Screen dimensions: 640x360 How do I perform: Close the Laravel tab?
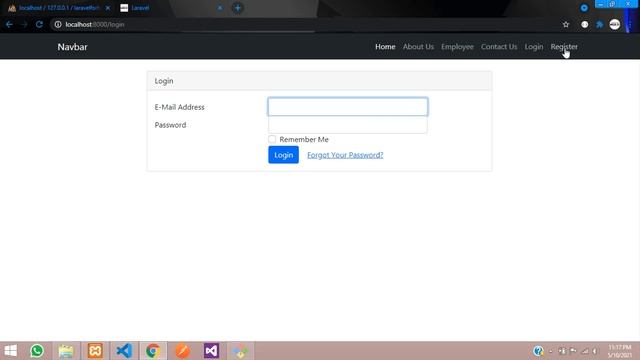pyautogui.click(x=220, y=8)
